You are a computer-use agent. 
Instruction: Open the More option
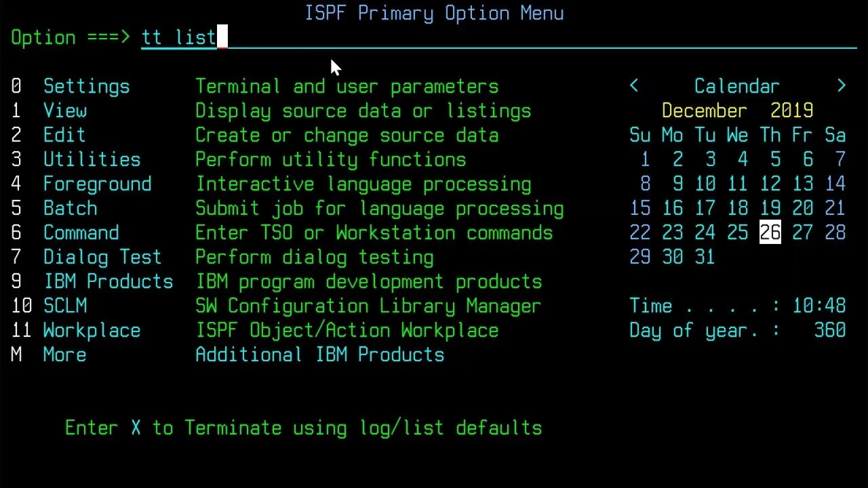point(64,354)
